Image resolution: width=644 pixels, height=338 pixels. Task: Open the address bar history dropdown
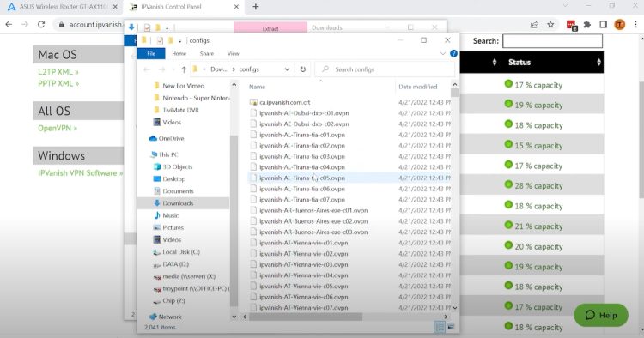click(287, 69)
